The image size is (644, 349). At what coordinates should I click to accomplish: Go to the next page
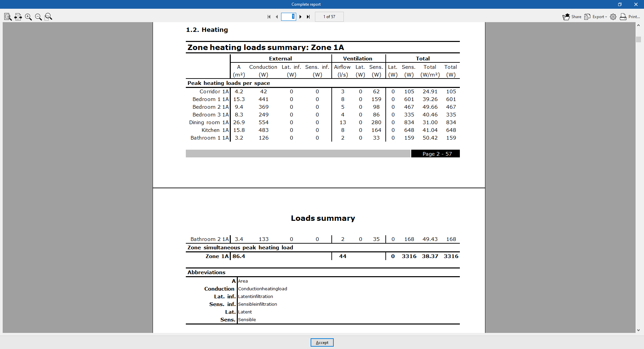pos(301,16)
